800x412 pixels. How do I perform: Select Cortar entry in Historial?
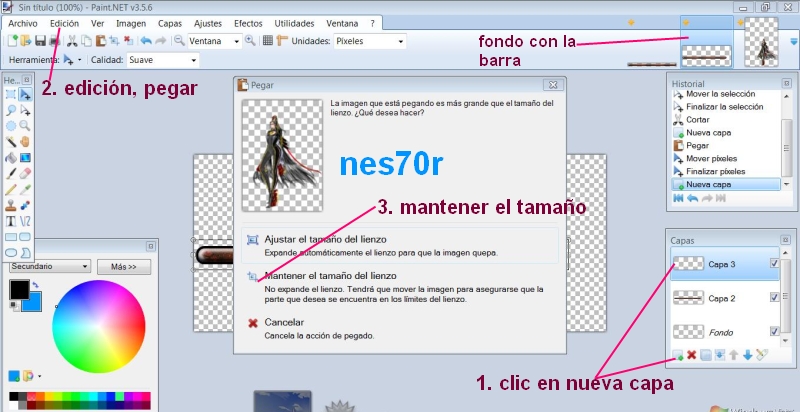pyautogui.click(x=726, y=120)
